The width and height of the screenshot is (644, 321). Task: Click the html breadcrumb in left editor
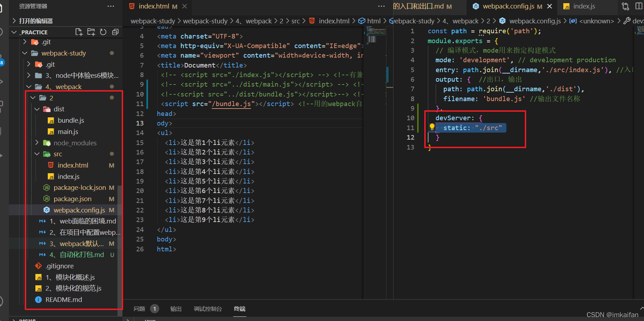(374, 21)
